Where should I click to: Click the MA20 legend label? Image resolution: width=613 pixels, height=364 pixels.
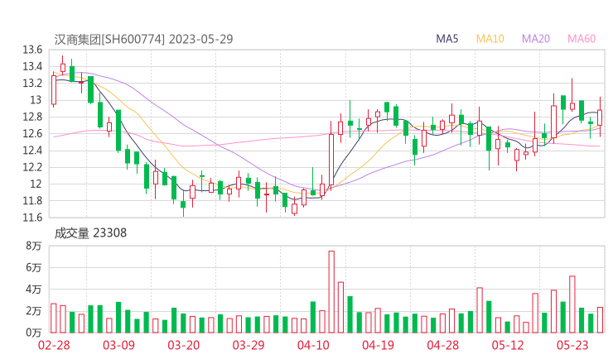tap(536, 39)
